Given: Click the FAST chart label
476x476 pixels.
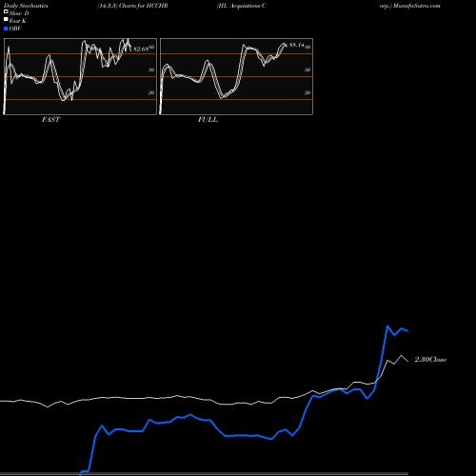Looking at the screenshot, I should [x=50, y=120].
